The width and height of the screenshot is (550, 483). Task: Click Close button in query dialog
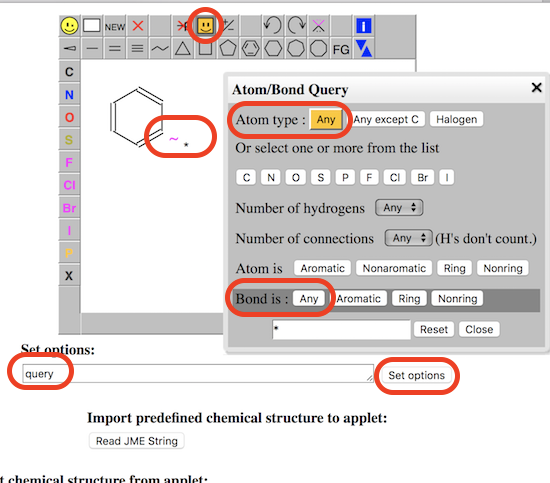tap(479, 329)
